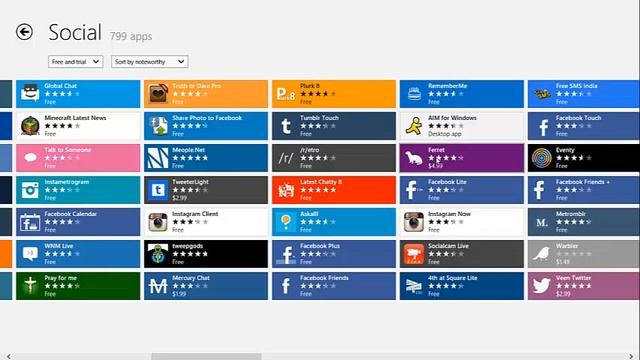640x360 pixels.
Task: Click the Instagram Client camera icon
Action: [x=158, y=222]
